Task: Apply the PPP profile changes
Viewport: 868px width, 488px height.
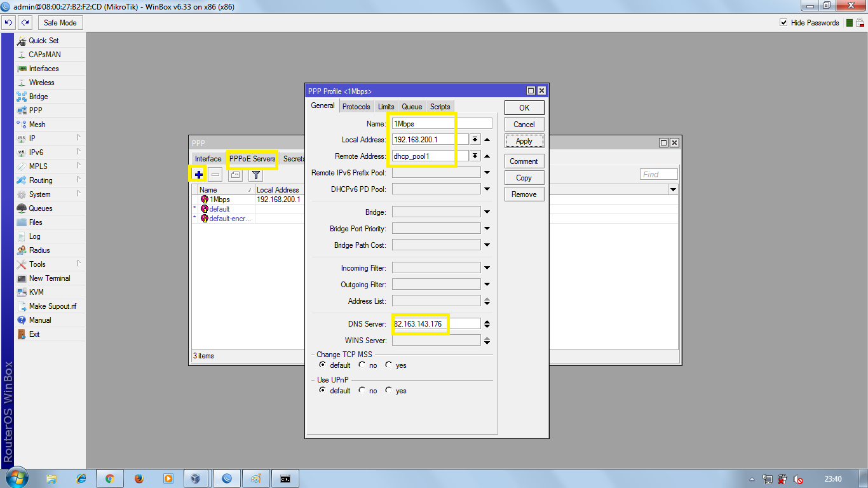Action: click(524, 140)
